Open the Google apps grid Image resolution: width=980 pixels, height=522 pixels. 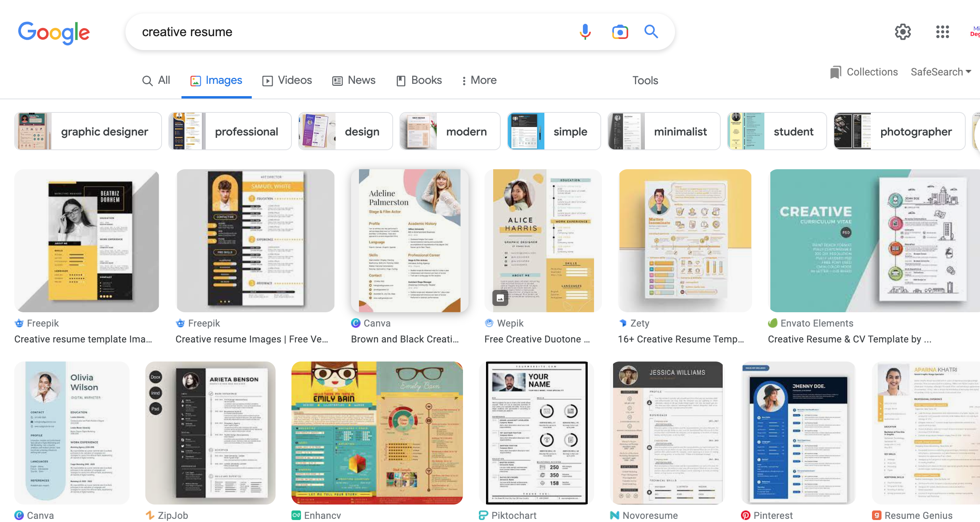942,32
